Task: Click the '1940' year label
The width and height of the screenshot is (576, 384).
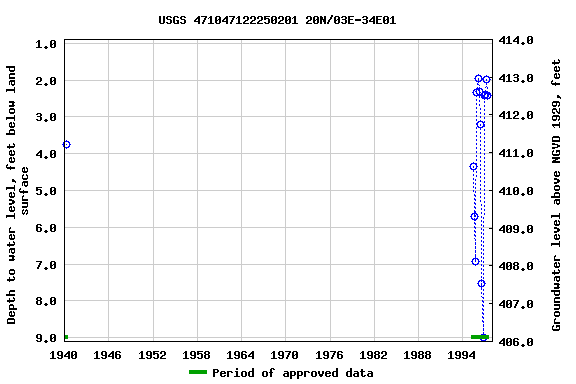Action: [63, 355]
